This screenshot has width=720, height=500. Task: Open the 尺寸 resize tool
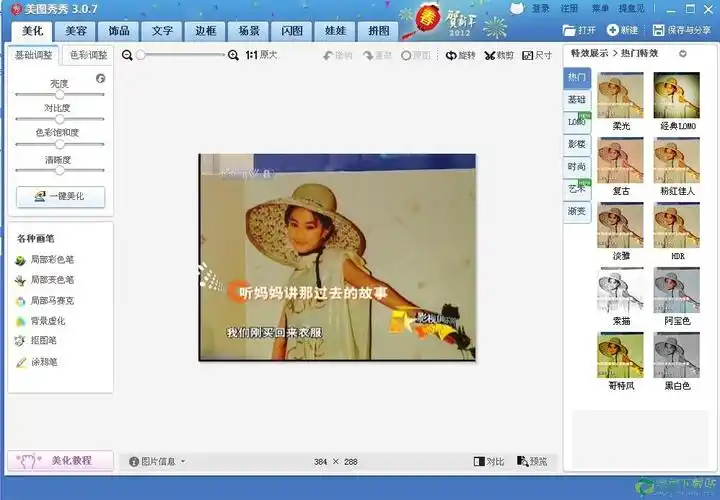click(536, 56)
